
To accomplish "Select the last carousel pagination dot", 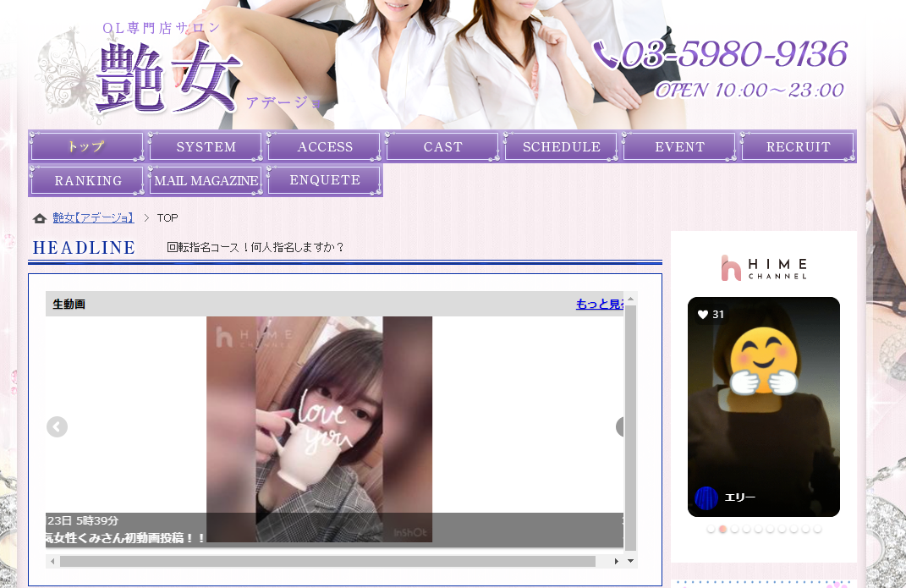I will click(x=817, y=529).
